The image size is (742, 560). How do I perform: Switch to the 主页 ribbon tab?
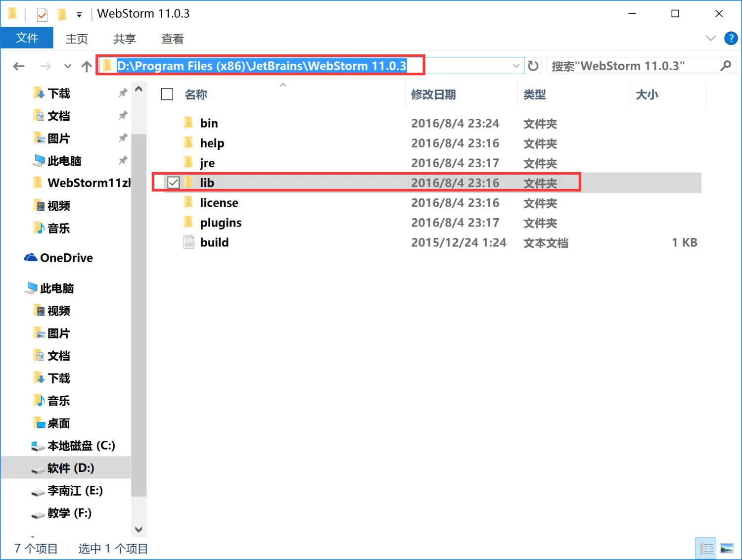coord(77,39)
